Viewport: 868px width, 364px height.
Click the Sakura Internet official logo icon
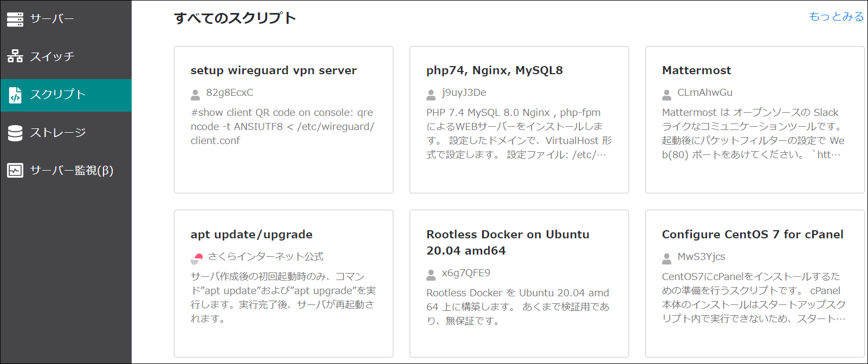point(197,258)
